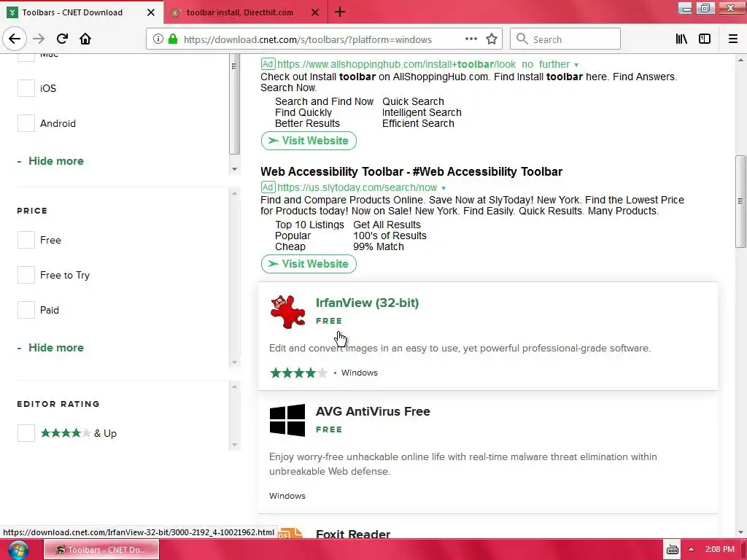The width and height of the screenshot is (747, 560).
Task: Click the IrfanView red cat logo
Action: (287, 312)
